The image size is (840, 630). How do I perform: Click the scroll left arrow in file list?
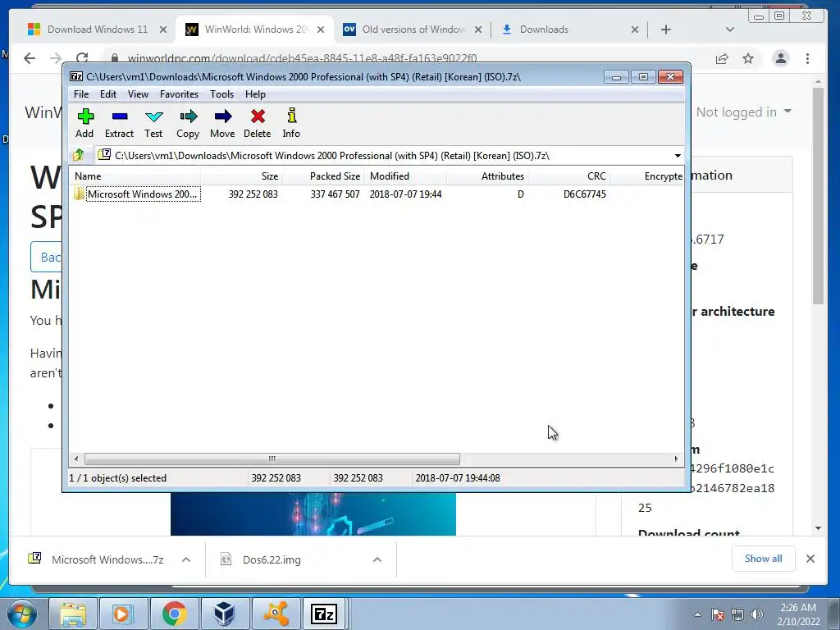76,459
